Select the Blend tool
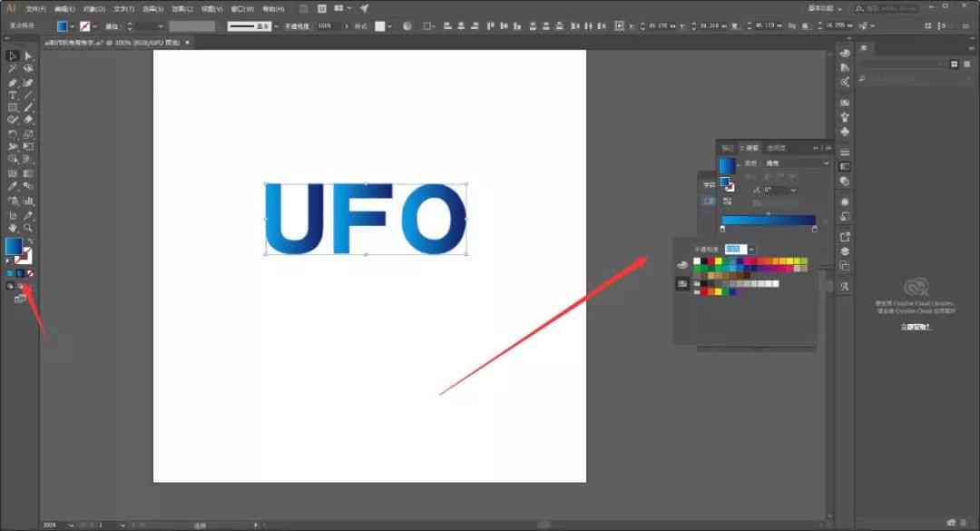980x531 pixels. pos(28,186)
